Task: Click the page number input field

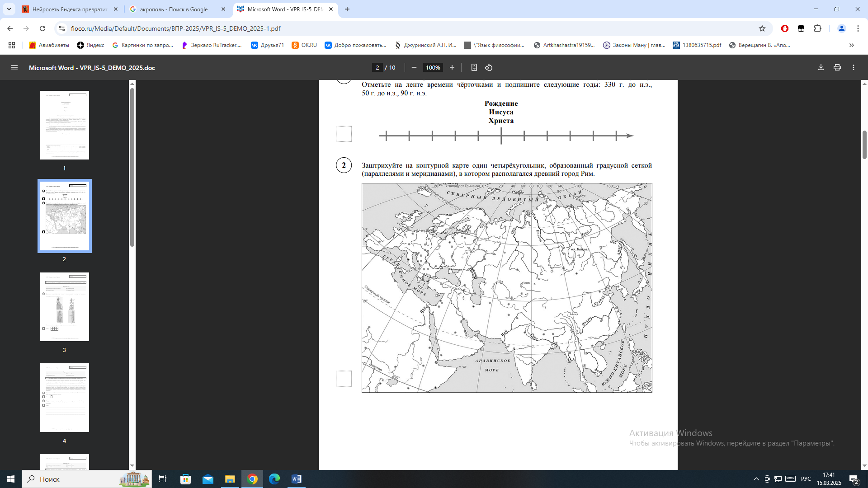Action: pos(377,67)
